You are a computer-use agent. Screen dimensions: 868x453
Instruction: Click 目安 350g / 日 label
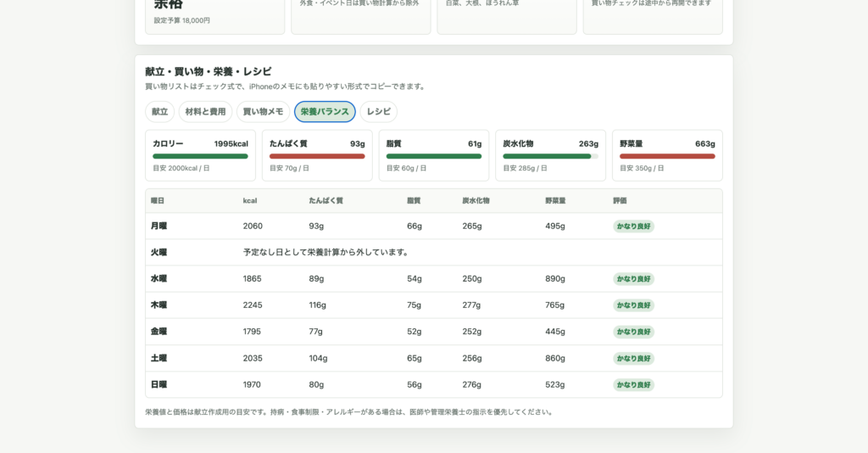642,168
